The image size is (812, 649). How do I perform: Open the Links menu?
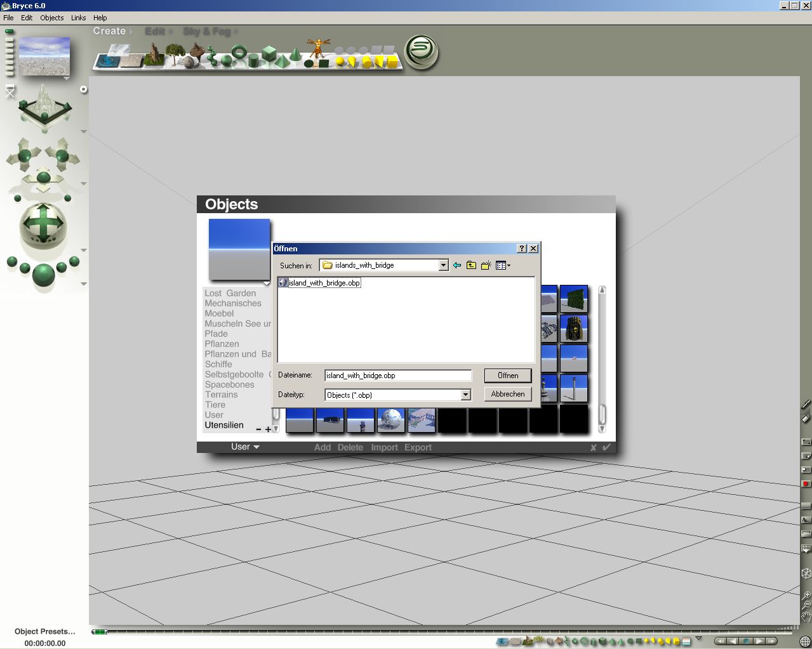tap(79, 18)
